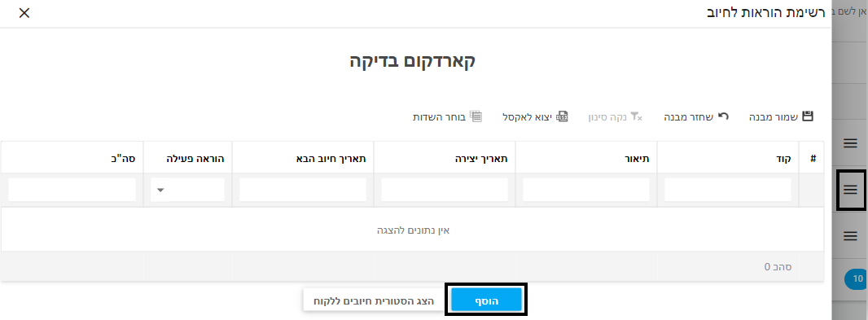The image size is (868, 320).
Task: Click the תאריך יצירה column header
Action: [x=445, y=158]
